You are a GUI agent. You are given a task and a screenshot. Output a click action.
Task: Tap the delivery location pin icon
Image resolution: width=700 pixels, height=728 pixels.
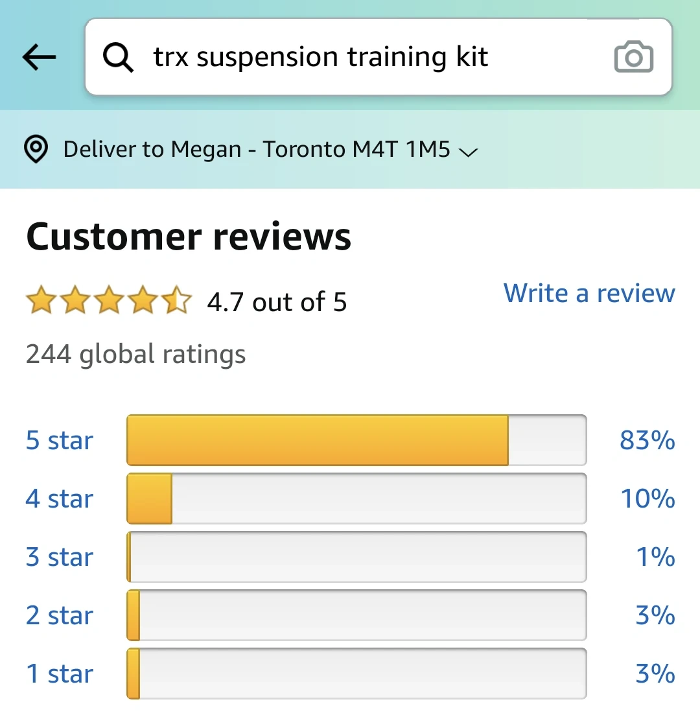[x=36, y=149]
